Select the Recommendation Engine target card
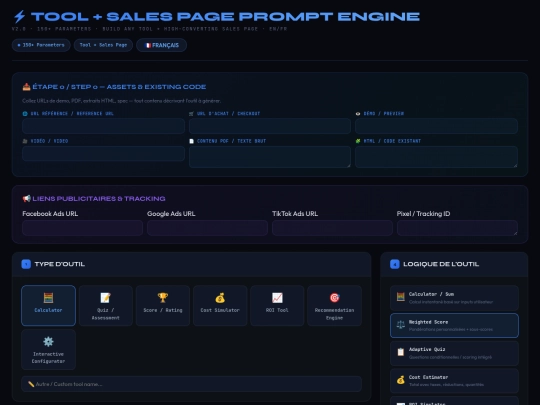 click(x=334, y=305)
